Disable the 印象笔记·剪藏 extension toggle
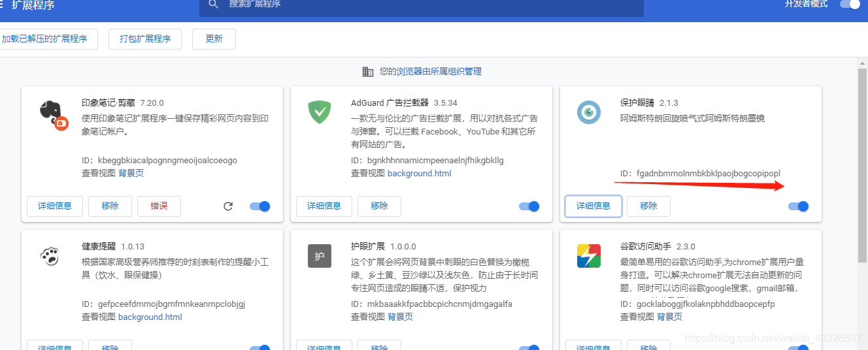The width and height of the screenshot is (868, 350). point(259,206)
